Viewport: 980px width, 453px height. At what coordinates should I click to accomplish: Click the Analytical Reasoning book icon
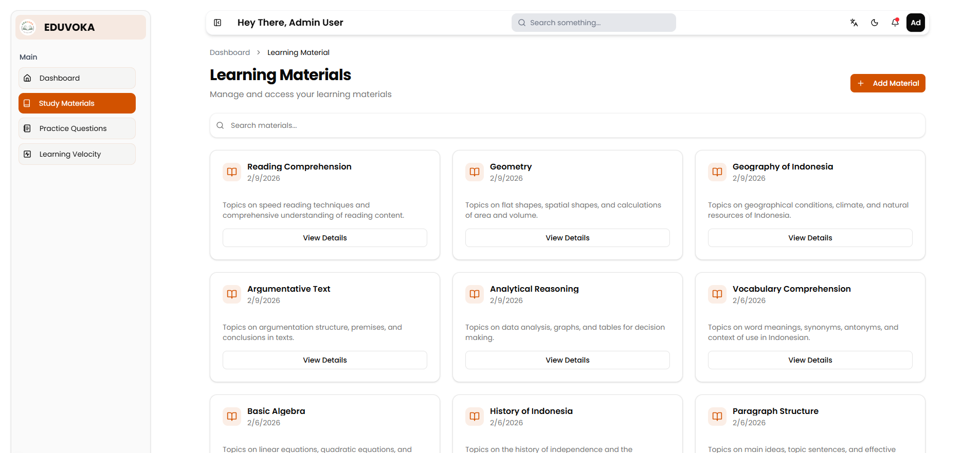click(475, 294)
